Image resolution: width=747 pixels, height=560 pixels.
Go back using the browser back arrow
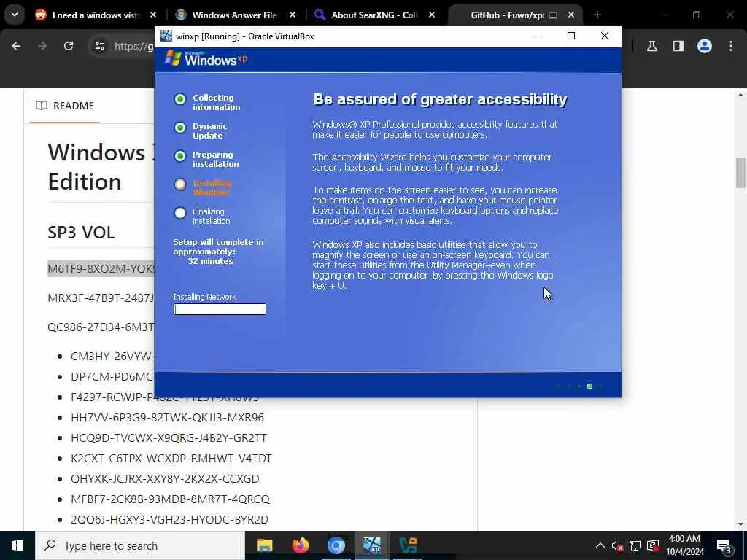pyautogui.click(x=16, y=46)
